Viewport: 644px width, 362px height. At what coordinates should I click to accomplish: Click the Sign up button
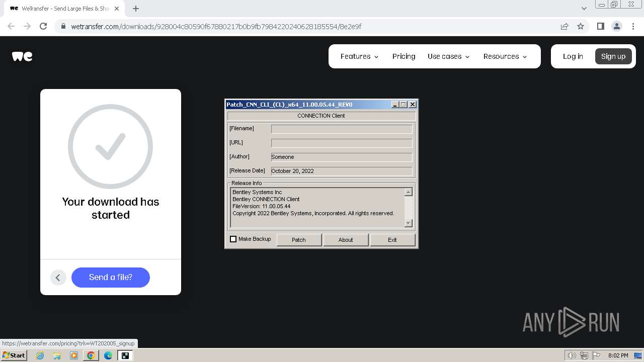[613, 56]
